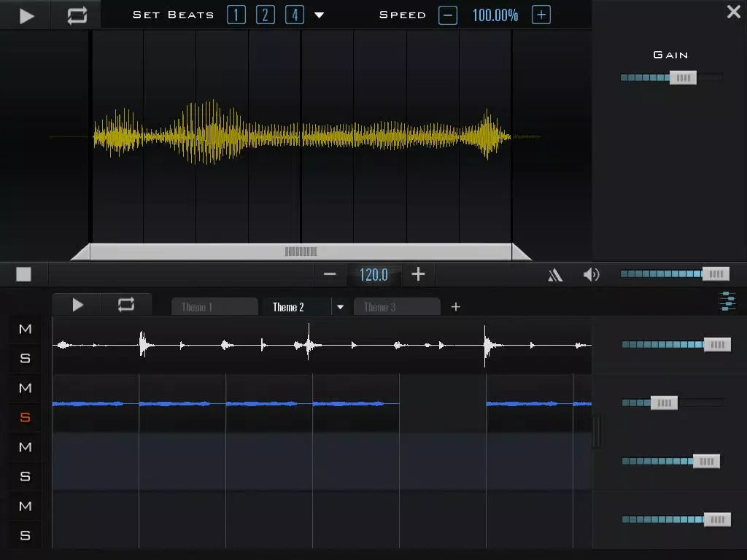The image size is (747, 560).
Task: Toggle loop for the theme sequence
Action: coord(125,305)
